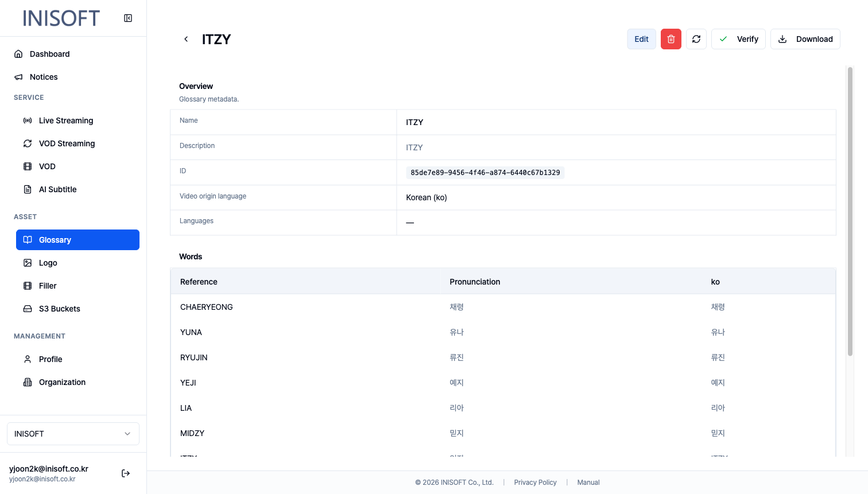
Task: Click the Korean (ko) language value
Action: (427, 197)
